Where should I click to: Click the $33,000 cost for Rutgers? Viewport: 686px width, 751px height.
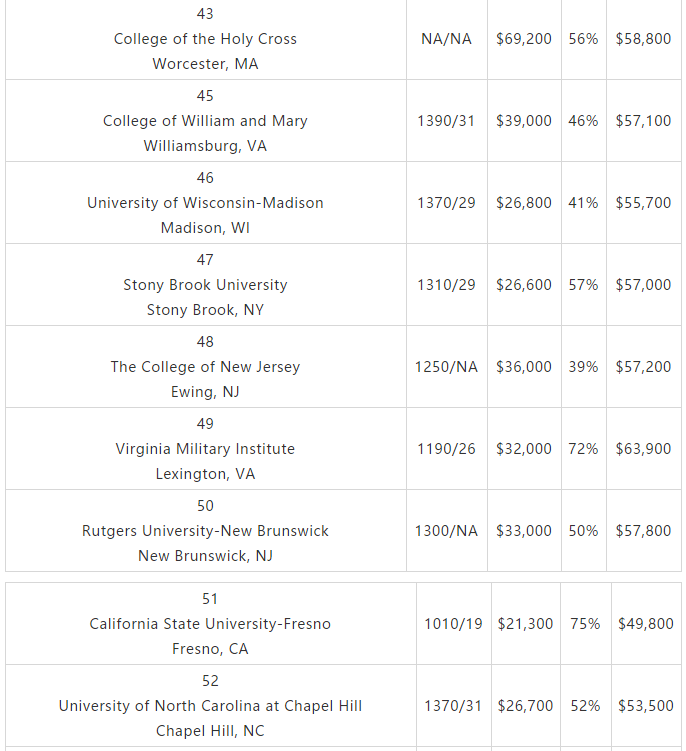click(524, 531)
